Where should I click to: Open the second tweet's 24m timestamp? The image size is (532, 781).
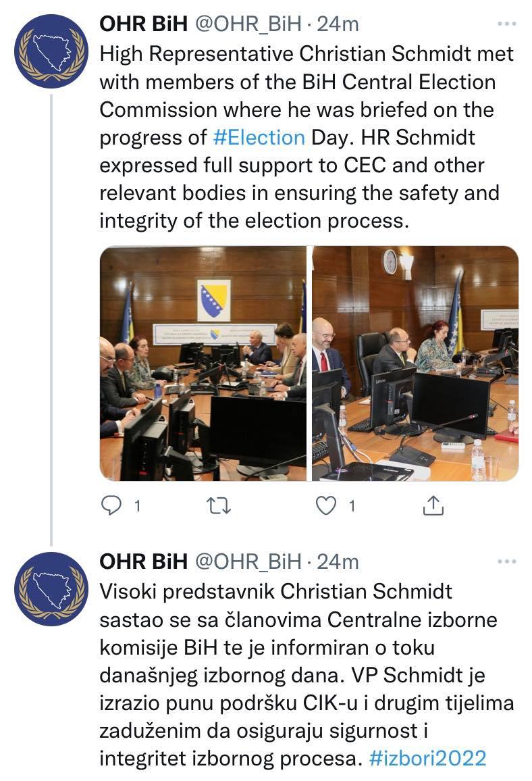(338, 561)
